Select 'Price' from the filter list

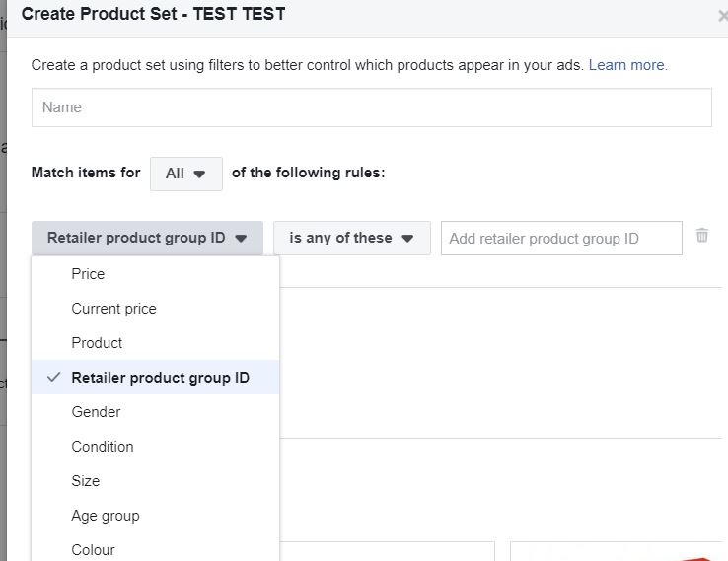tap(88, 274)
